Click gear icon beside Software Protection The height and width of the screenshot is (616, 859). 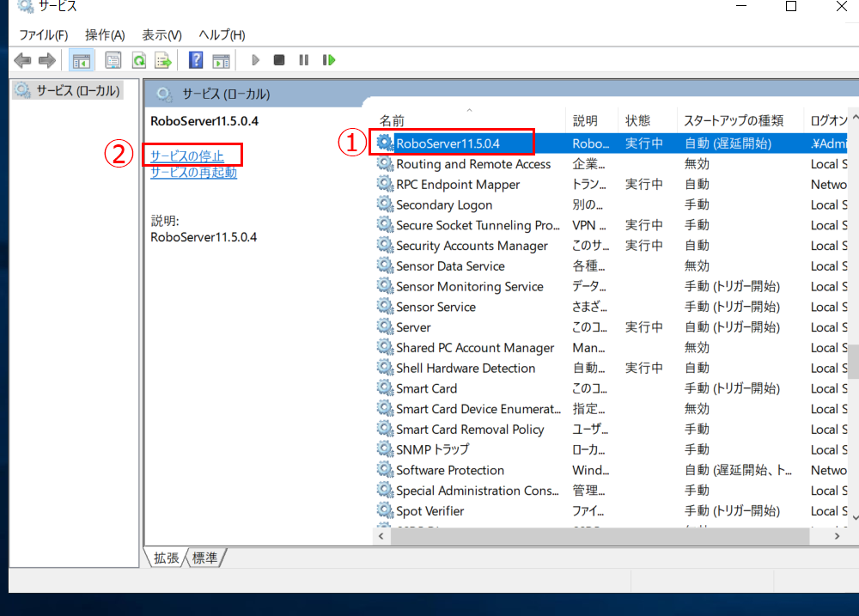(385, 470)
